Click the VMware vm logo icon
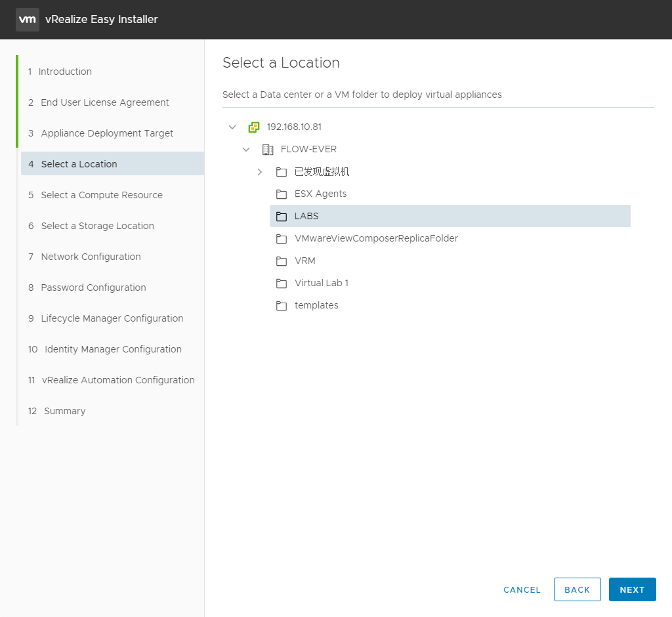Viewport: 672px width, 617px height. point(28,19)
